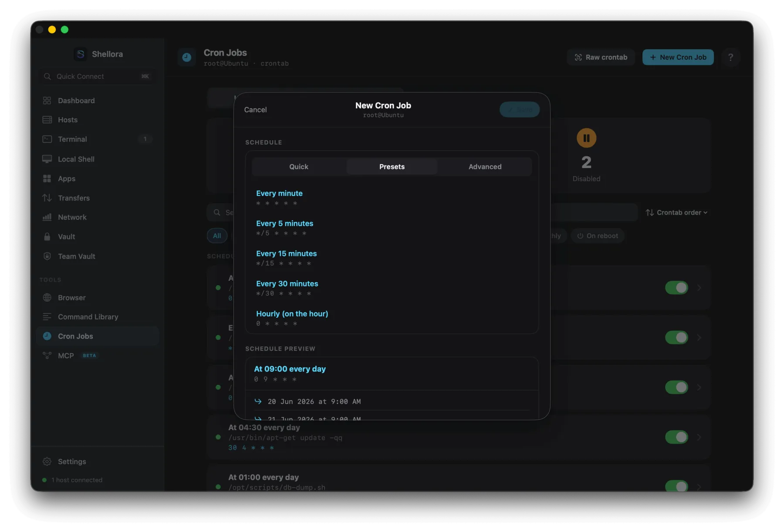Image resolution: width=784 pixels, height=532 pixels.
Task: Open the Apps grid icon
Action: pyautogui.click(x=47, y=178)
